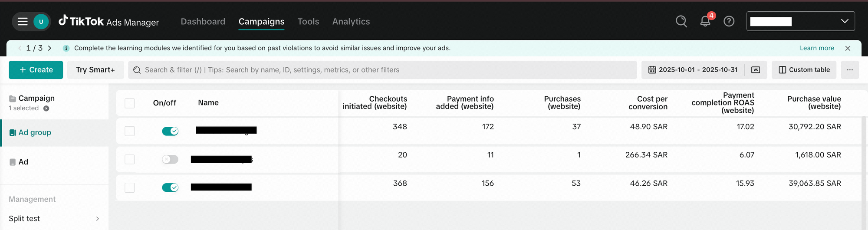Open the account selector dropdown
The height and width of the screenshot is (230, 868).
(801, 21)
